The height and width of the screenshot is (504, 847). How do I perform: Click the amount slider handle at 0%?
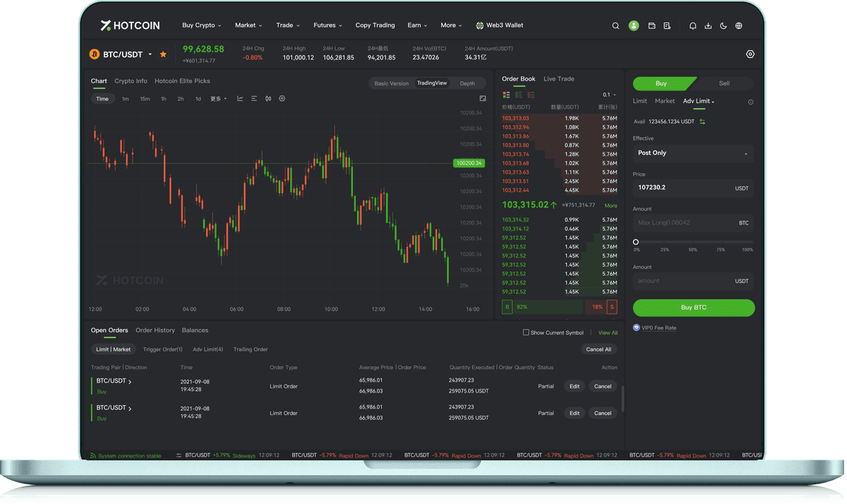636,242
